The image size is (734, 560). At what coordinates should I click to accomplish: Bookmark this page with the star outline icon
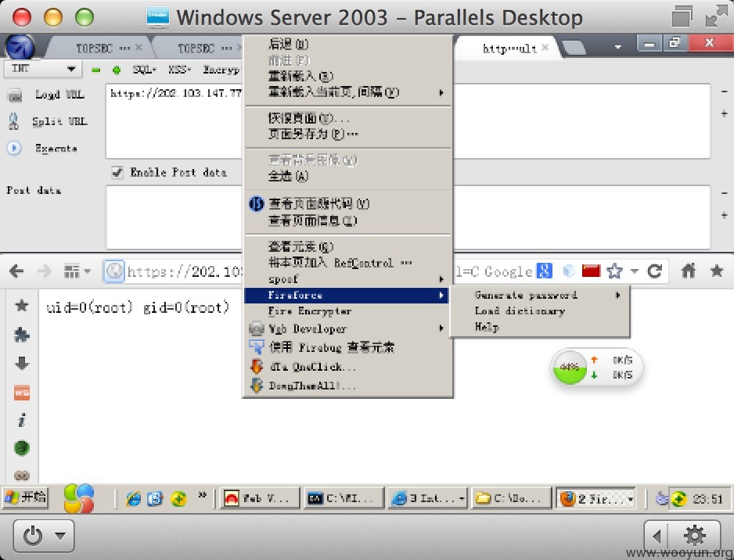(614, 271)
